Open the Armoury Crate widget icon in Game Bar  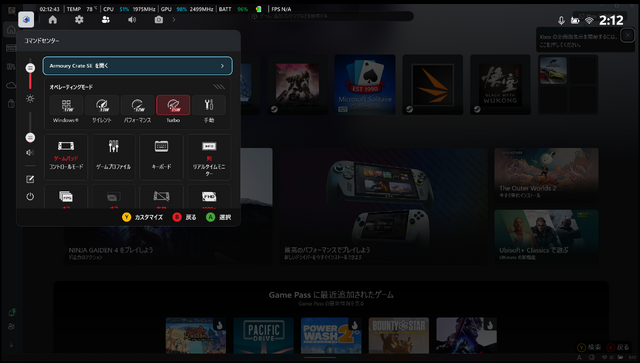click(26, 20)
